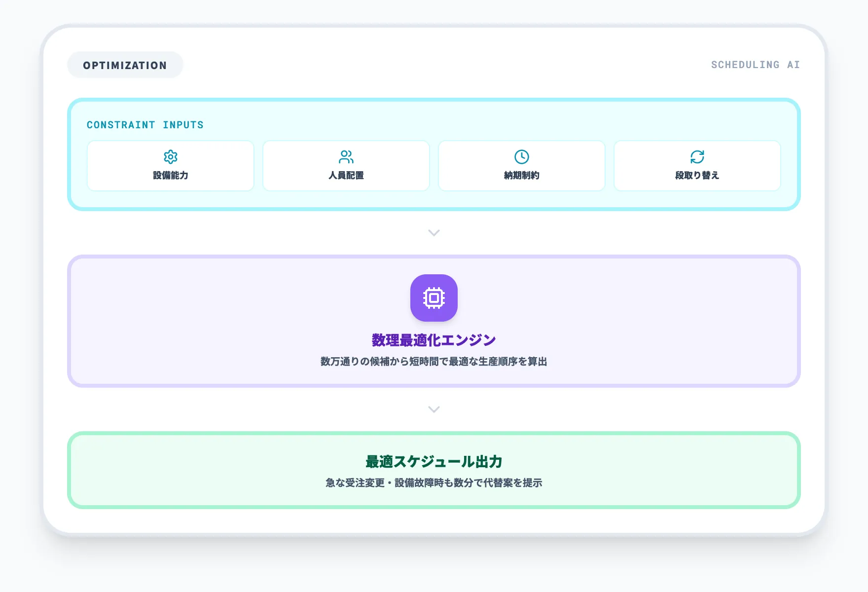Collapse the 数理最適化エンジン section chevron
Image resolution: width=868 pixels, height=592 pixels.
click(434, 409)
